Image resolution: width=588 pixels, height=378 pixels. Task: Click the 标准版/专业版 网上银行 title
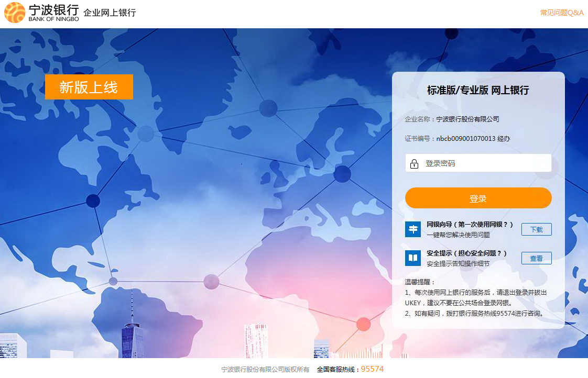pyautogui.click(x=478, y=90)
